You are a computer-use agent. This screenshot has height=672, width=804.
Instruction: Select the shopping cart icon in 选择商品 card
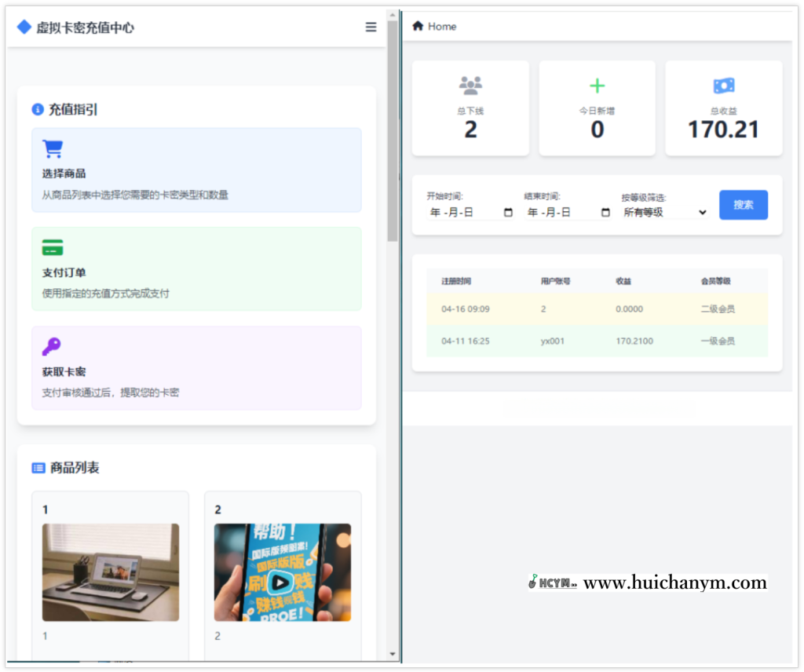52,148
